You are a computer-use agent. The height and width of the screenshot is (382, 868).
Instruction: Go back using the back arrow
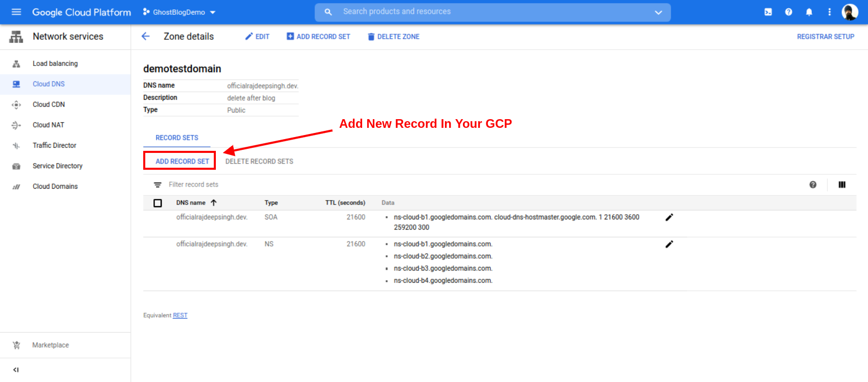(x=146, y=36)
